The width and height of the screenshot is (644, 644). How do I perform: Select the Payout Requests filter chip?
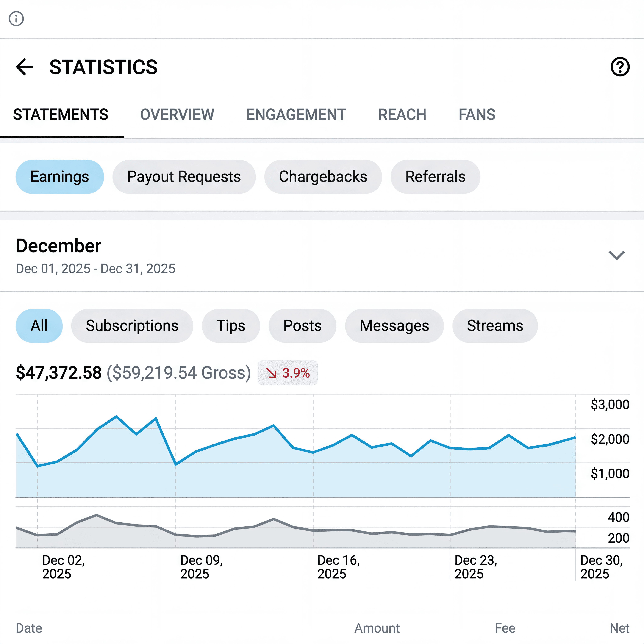pos(184,177)
